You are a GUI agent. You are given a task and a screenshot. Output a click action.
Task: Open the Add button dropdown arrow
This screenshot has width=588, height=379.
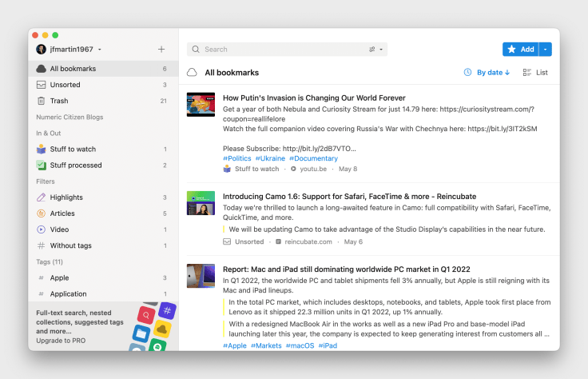tap(545, 49)
